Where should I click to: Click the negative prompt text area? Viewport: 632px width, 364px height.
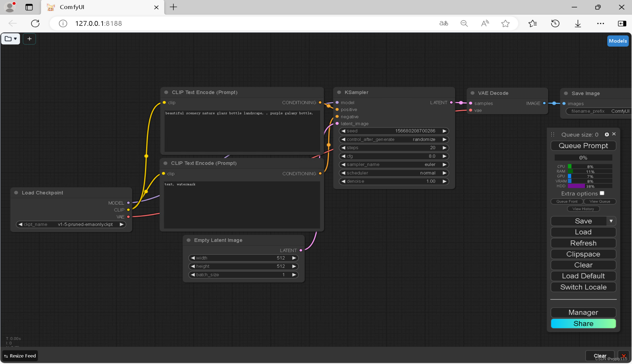point(242,205)
